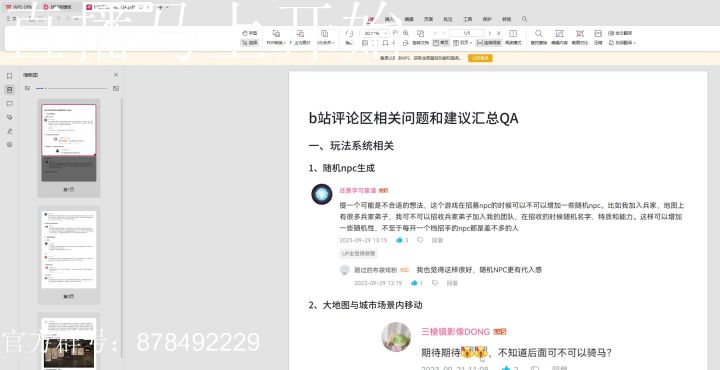Click 回复 under the first comment
The width and height of the screenshot is (720, 370).
pyautogui.click(x=437, y=240)
